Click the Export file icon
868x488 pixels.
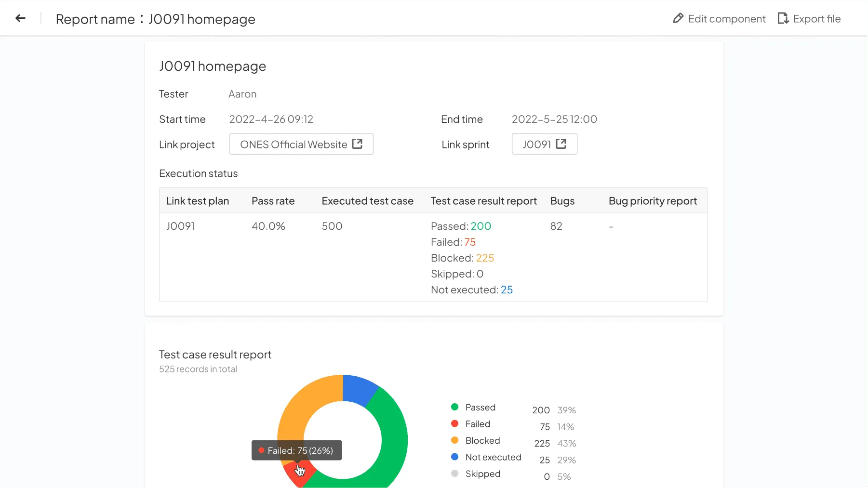click(x=783, y=18)
